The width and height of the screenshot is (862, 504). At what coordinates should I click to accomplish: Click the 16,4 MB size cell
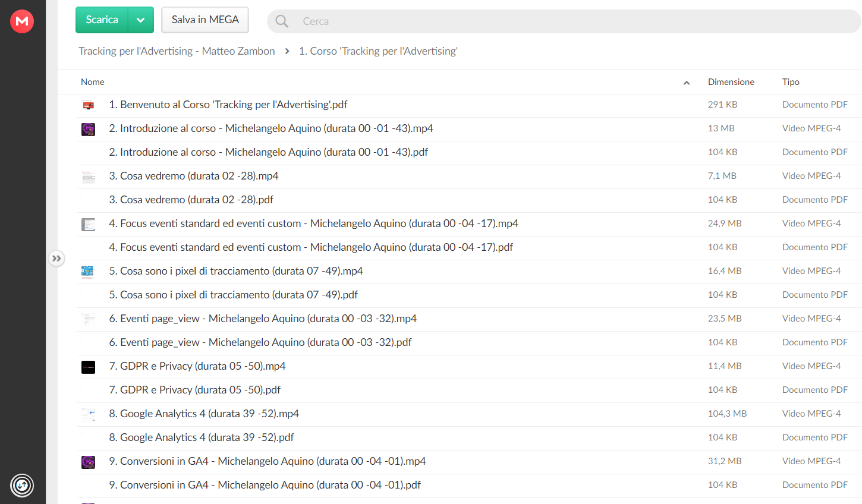coord(725,271)
